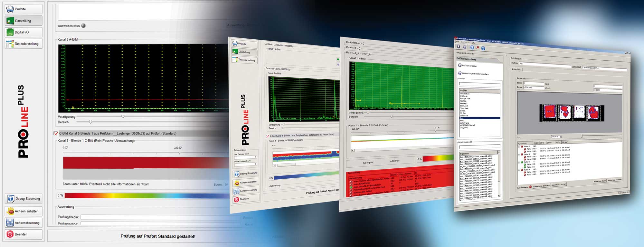This screenshot has height=247, width=644.
Task: Click Achsen anhalten in the Fehlerzähler window
Action: click(246, 182)
